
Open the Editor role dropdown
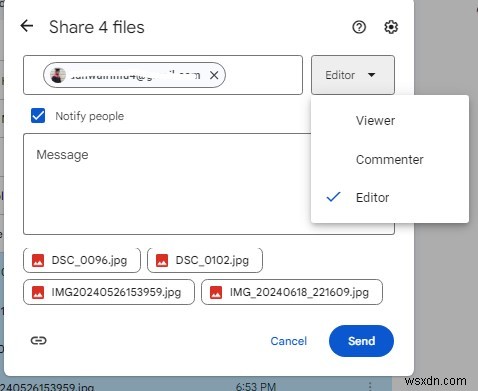(353, 75)
